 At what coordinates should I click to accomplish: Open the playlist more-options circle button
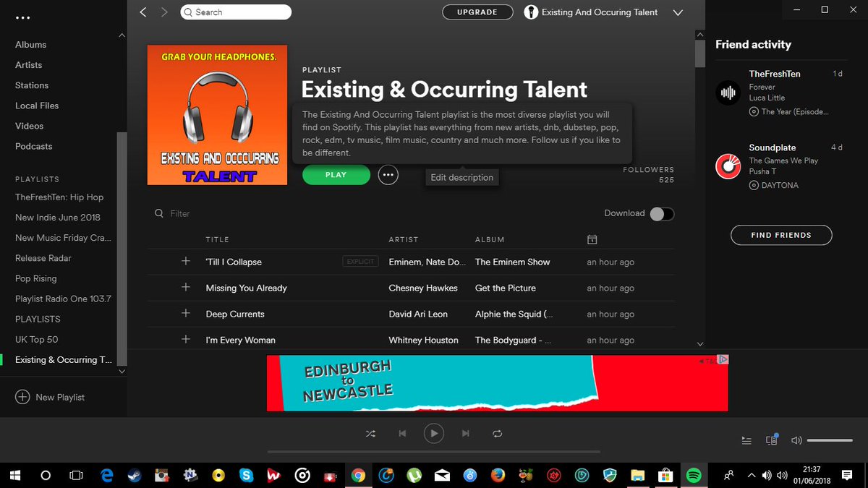388,175
